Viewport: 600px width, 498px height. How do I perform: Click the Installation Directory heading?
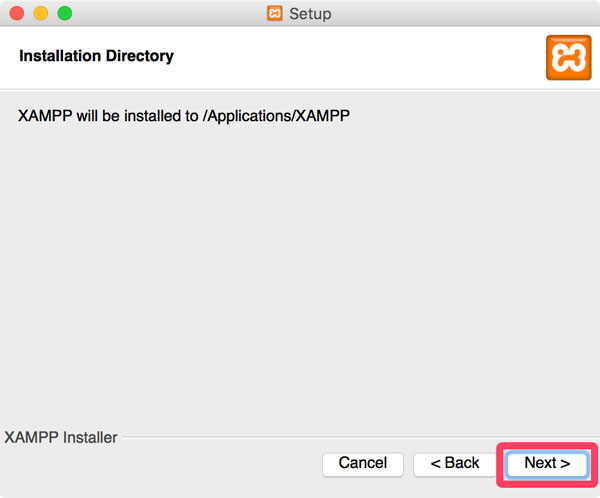(96, 56)
